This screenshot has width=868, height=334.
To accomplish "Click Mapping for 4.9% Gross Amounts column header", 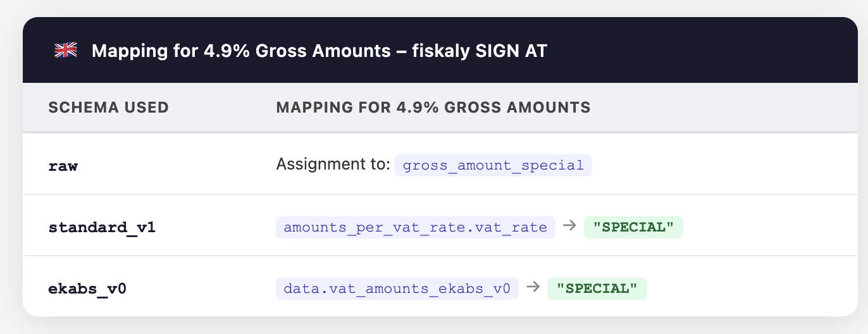I will pos(433,107).
